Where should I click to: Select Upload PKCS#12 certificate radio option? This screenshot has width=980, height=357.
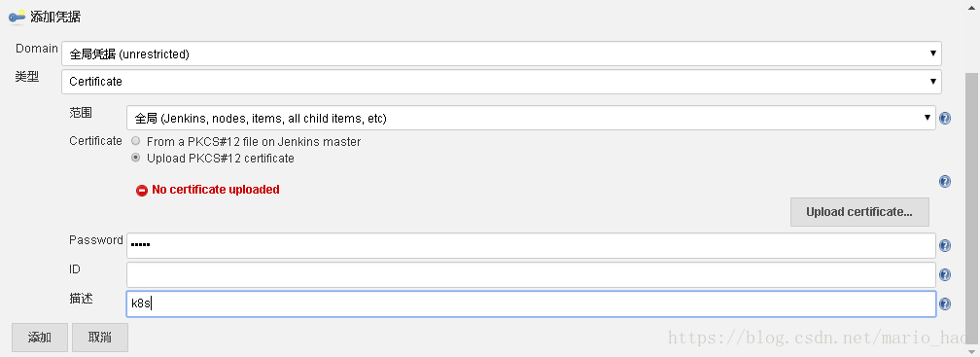[136, 158]
